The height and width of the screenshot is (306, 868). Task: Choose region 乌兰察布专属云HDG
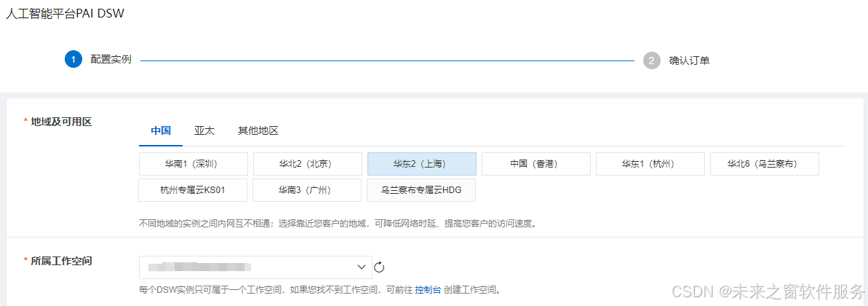(421, 190)
